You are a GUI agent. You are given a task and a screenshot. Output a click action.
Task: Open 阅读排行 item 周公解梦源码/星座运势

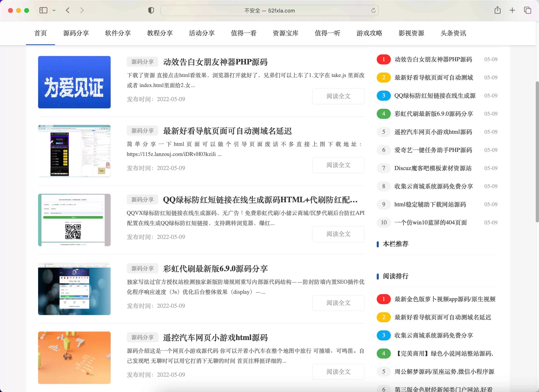(x=444, y=372)
